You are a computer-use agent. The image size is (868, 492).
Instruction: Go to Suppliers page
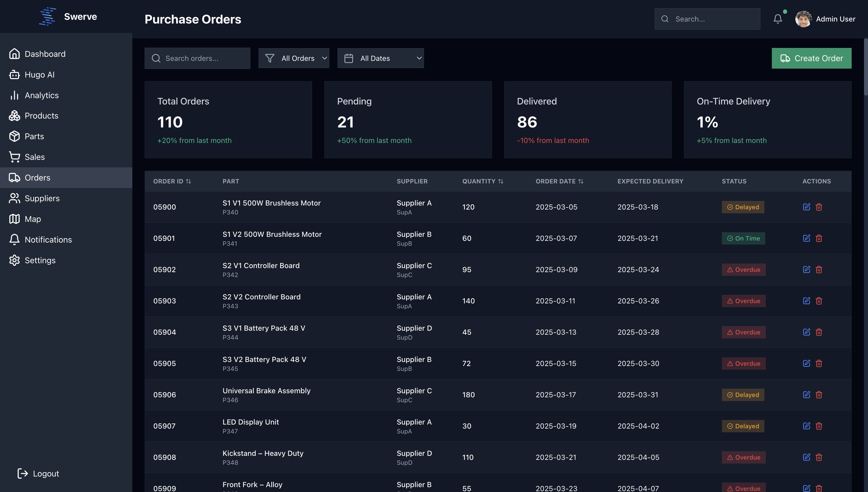coord(42,198)
